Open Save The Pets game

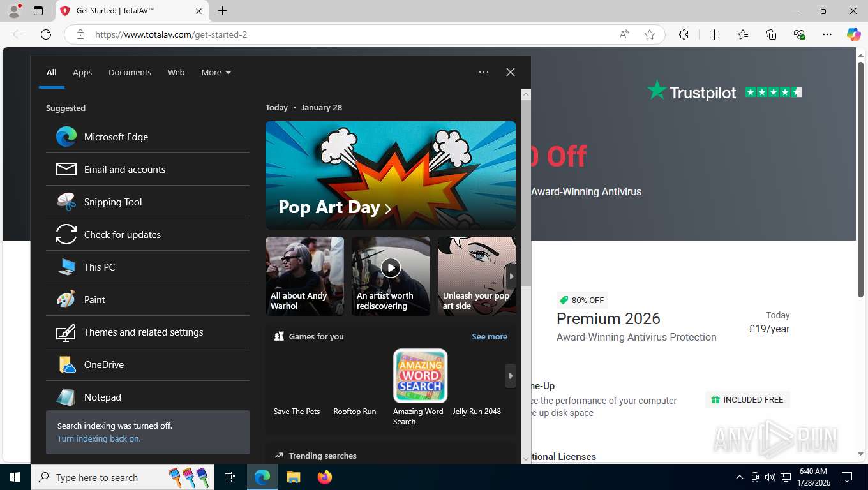[x=297, y=411]
